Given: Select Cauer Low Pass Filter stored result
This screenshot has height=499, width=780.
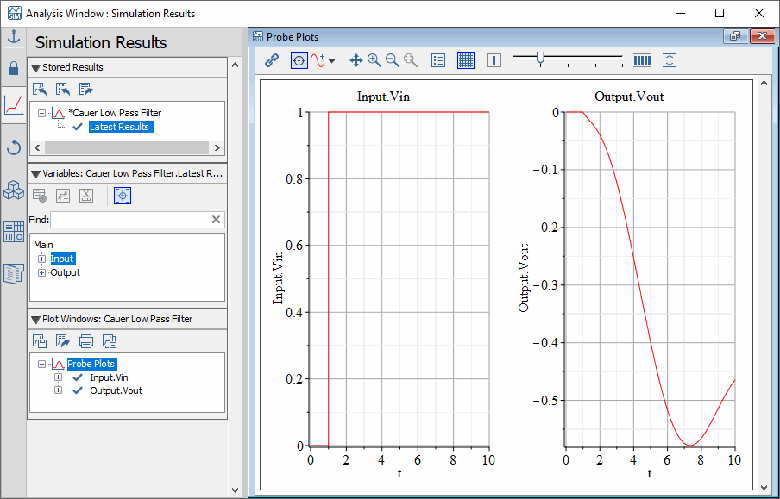Looking at the screenshot, I should (114, 113).
